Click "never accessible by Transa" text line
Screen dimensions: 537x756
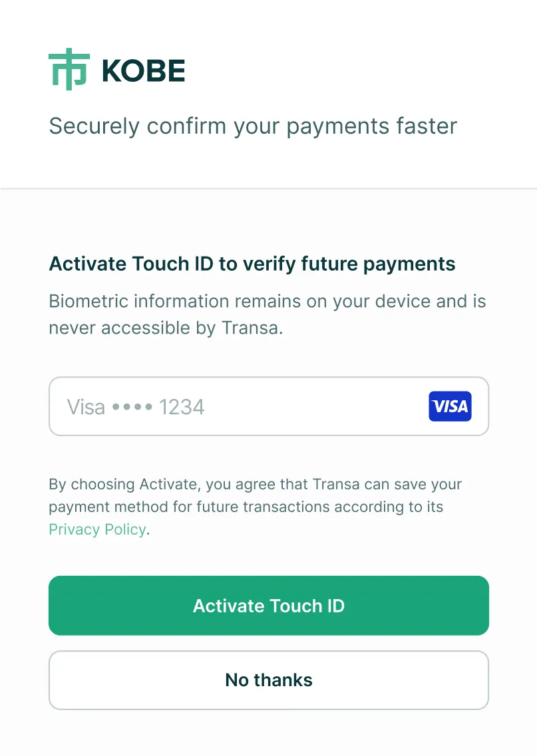click(x=166, y=328)
